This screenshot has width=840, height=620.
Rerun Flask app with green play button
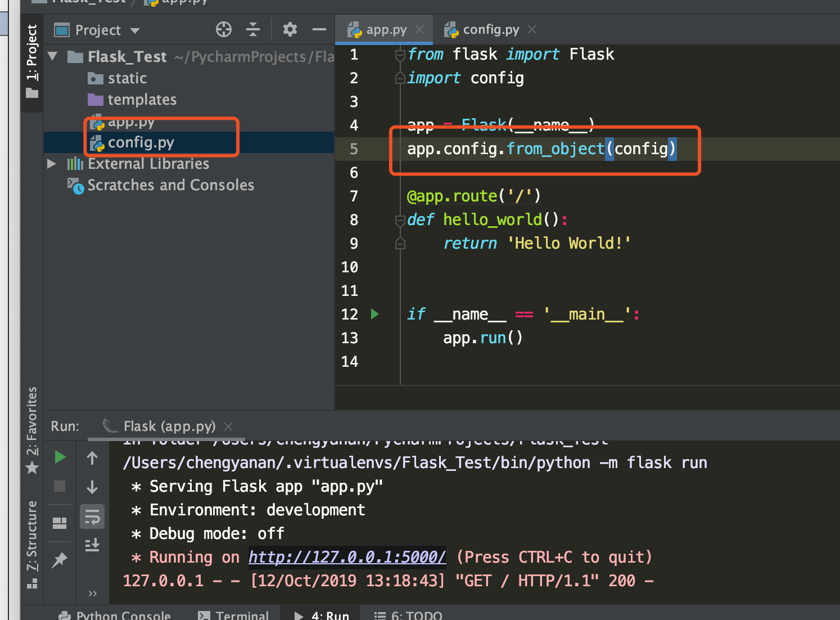click(x=60, y=457)
